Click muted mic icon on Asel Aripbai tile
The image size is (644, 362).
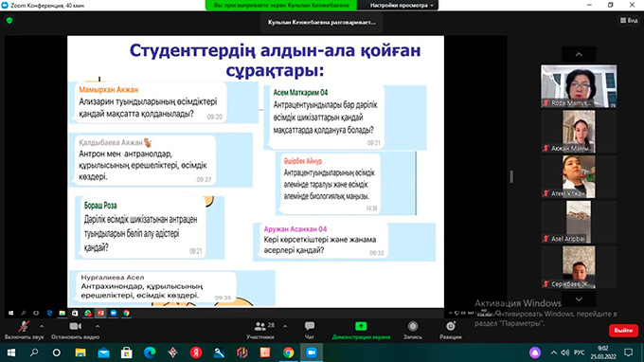tap(546, 239)
